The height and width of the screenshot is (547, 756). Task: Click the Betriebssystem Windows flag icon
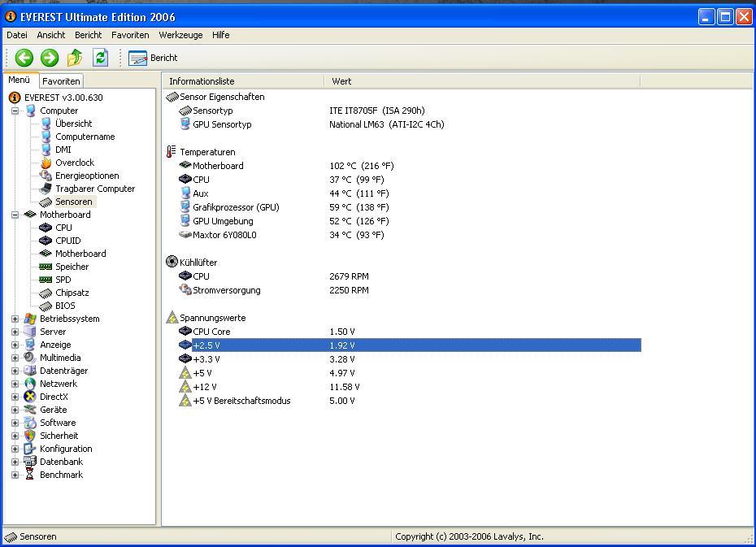coord(30,319)
